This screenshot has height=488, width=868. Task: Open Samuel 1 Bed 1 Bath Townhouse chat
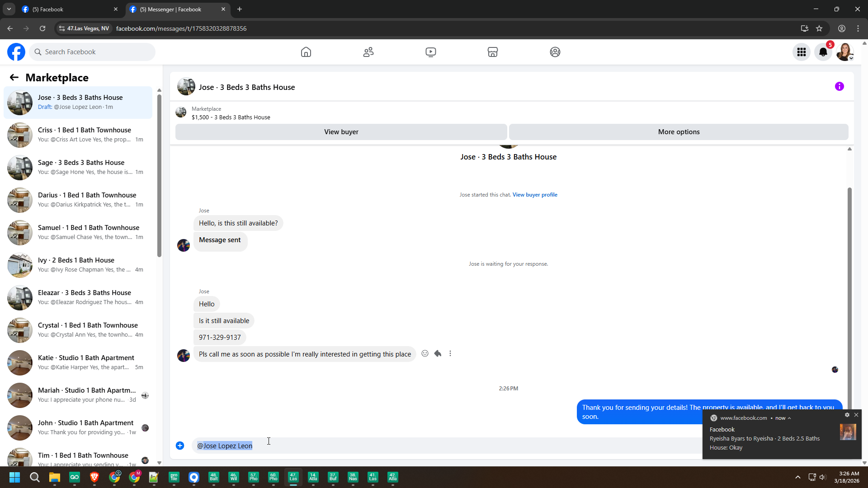(78, 232)
